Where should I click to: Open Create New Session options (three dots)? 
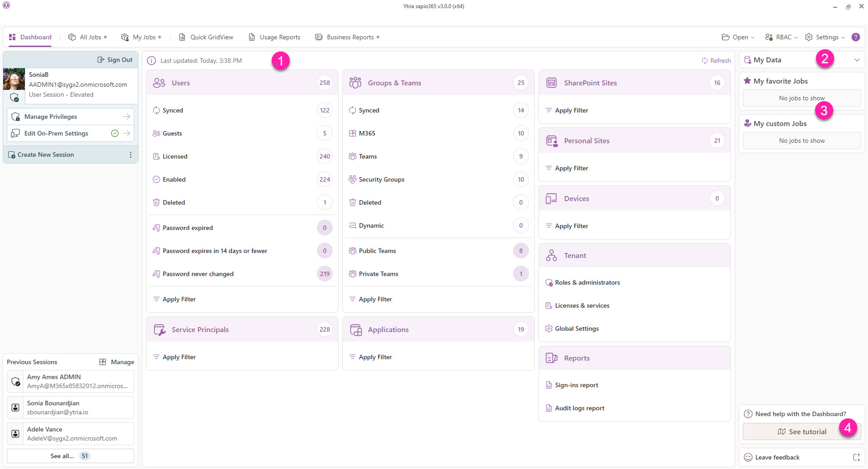(x=131, y=155)
